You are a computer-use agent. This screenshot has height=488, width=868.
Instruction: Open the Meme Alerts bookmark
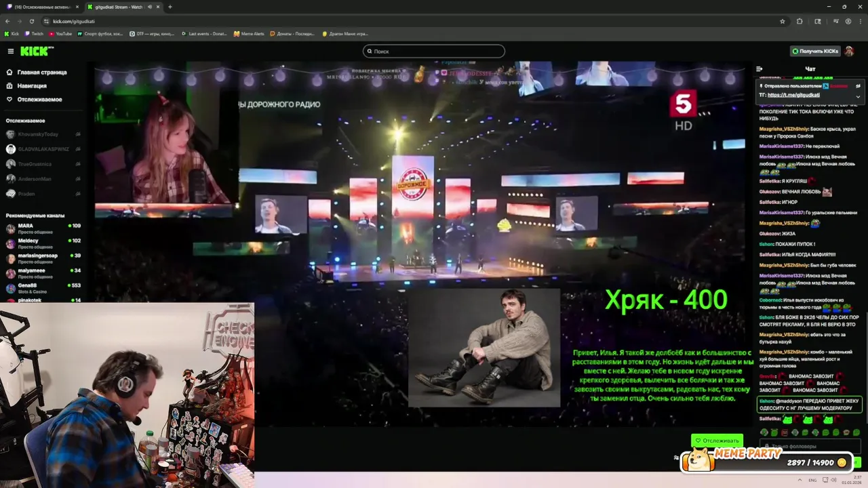pos(249,33)
